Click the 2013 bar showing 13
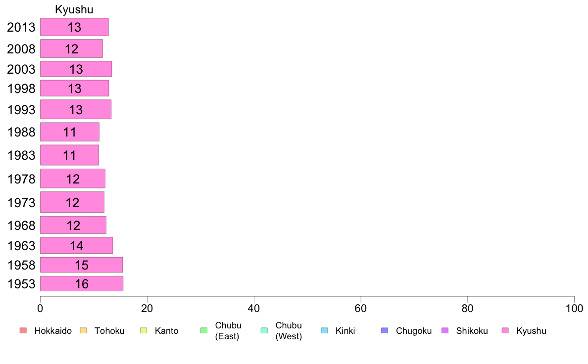Viewport: 588px width, 364px height. point(74,27)
